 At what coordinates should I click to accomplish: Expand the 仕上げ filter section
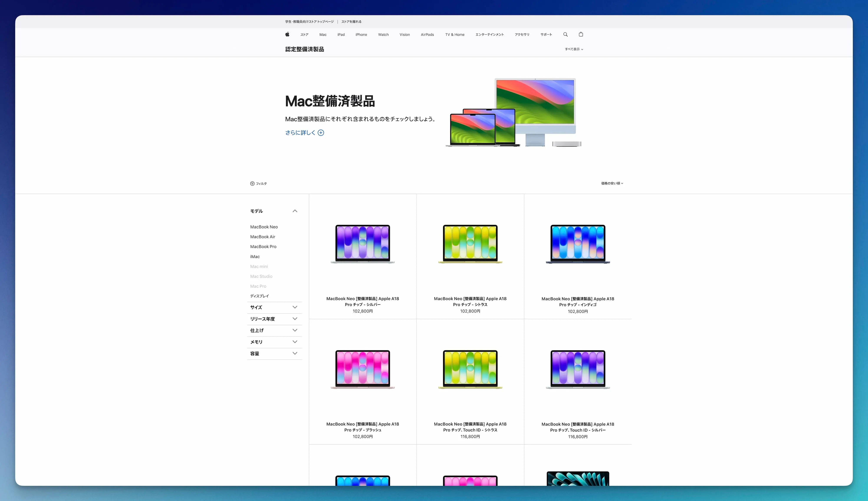coord(295,330)
